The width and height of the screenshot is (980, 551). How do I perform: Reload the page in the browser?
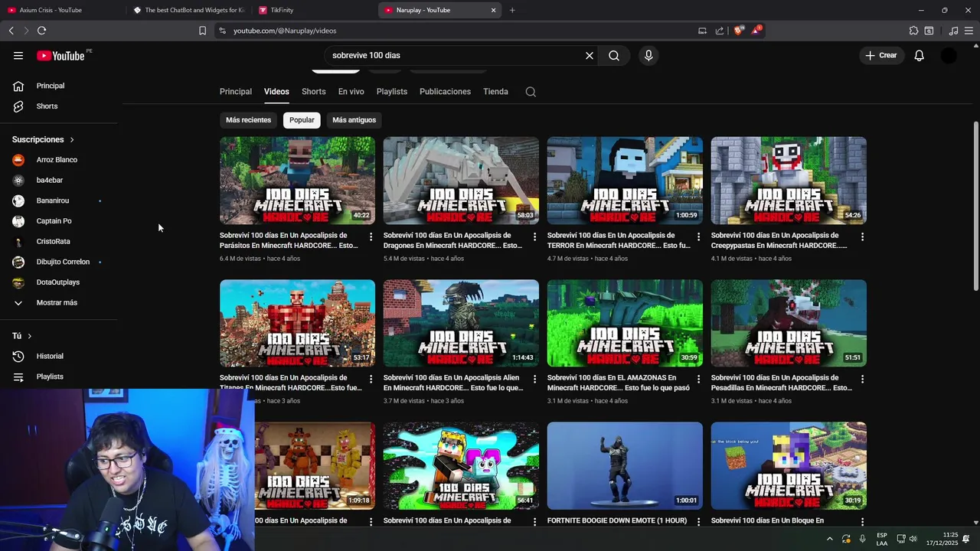pos(41,31)
